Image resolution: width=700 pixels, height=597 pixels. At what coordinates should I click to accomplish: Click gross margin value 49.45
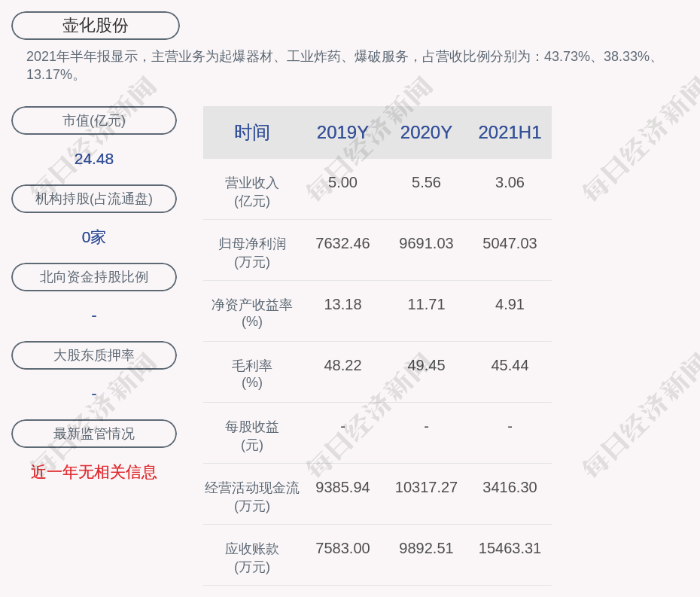pyautogui.click(x=426, y=365)
